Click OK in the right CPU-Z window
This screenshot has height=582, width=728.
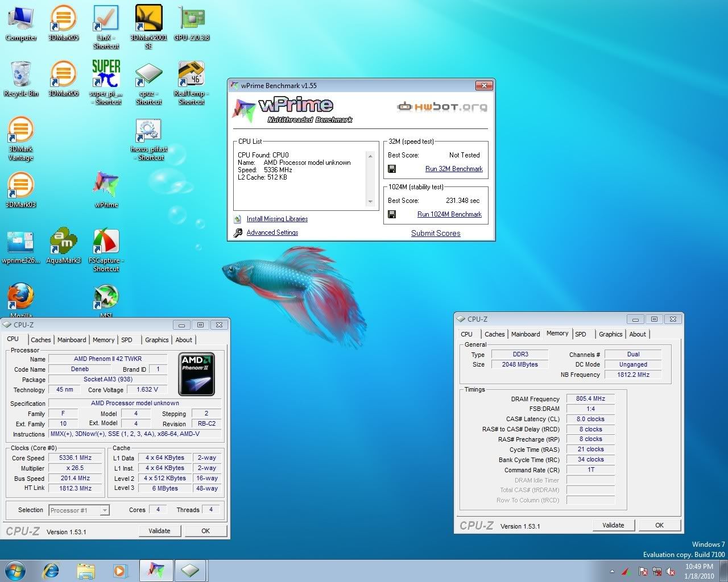[x=659, y=525]
